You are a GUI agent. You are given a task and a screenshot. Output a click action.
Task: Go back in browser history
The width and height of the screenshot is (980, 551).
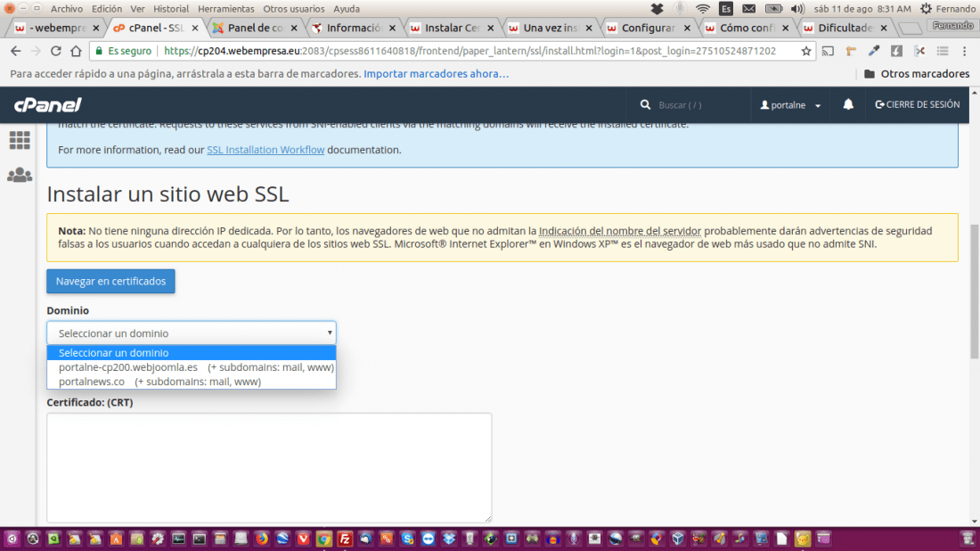16,52
